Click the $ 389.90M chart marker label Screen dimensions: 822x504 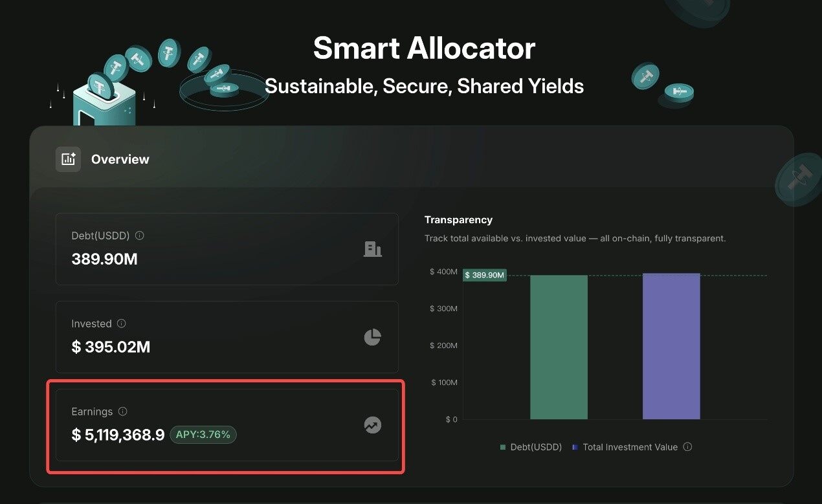[x=484, y=275]
